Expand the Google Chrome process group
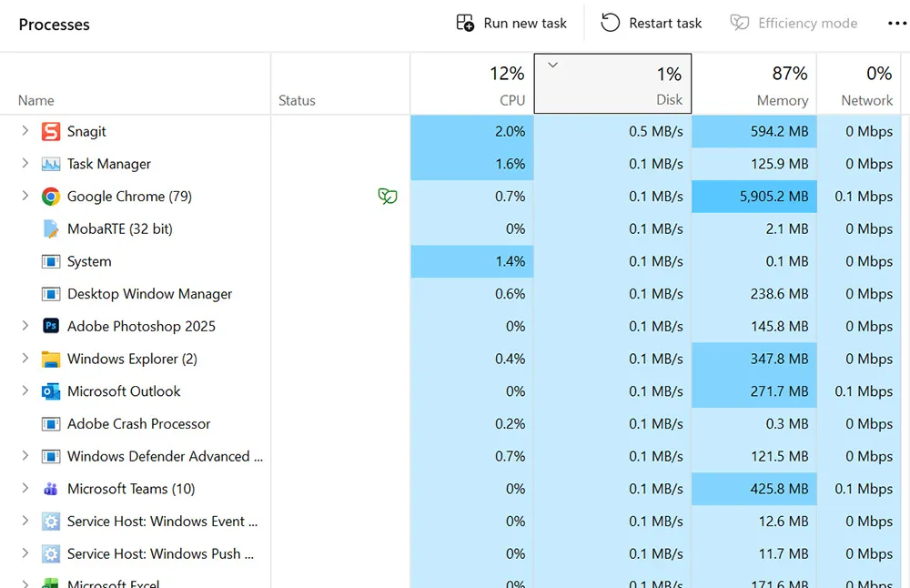Screen dimensions: 910x588 coord(24,196)
